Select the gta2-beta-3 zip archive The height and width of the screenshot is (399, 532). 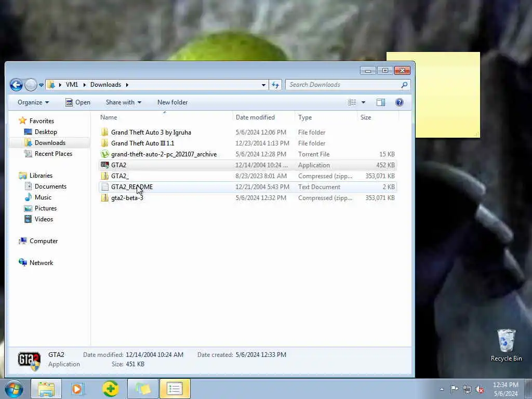[x=248, y=198]
